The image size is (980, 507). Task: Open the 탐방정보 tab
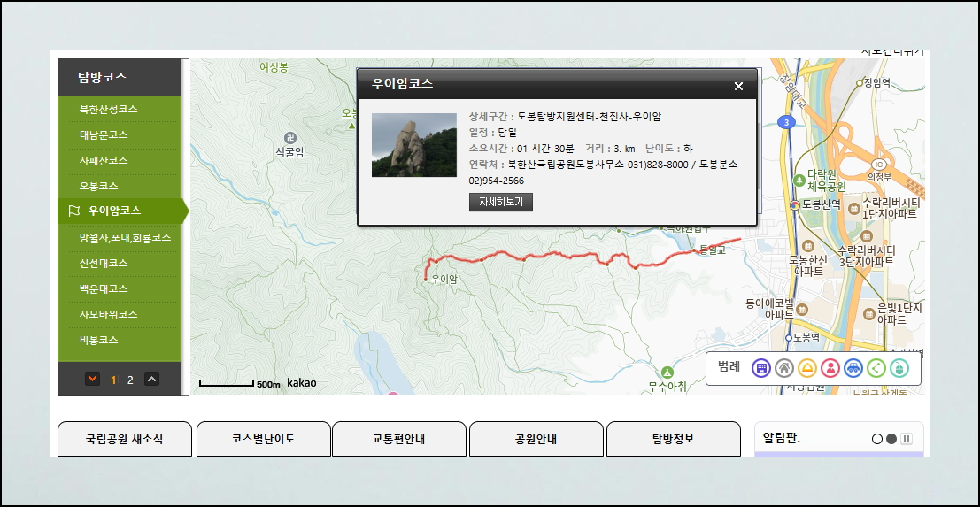click(x=673, y=439)
